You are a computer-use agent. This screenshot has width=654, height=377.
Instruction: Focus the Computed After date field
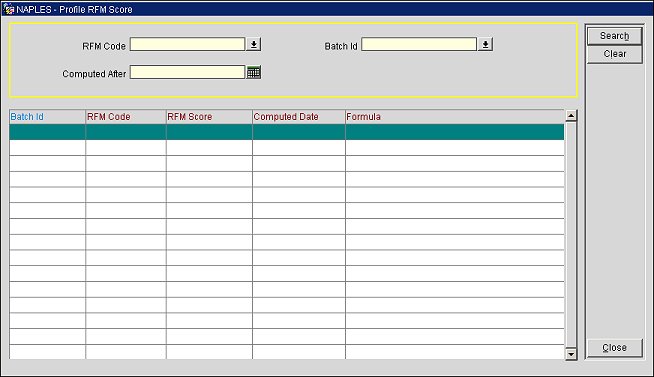click(x=187, y=72)
